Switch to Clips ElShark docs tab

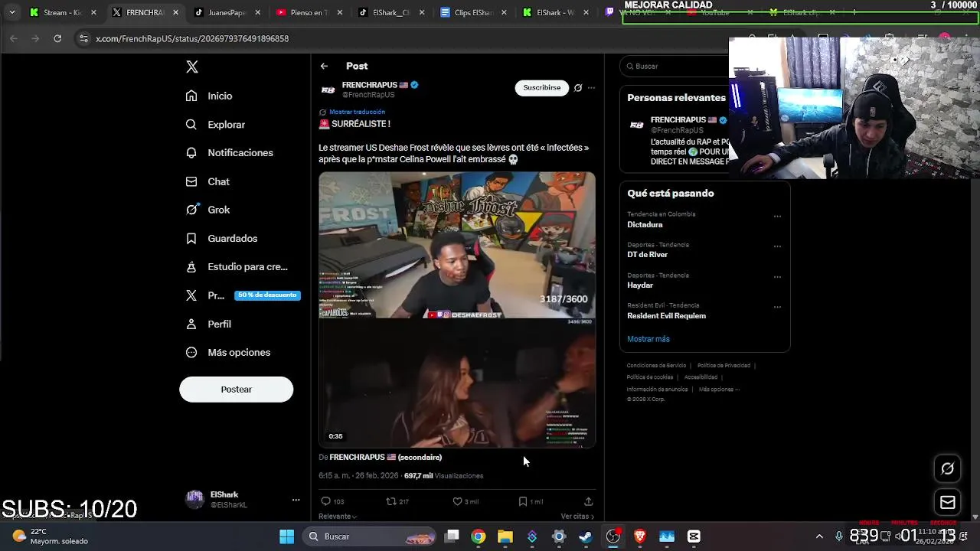(x=474, y=12)
